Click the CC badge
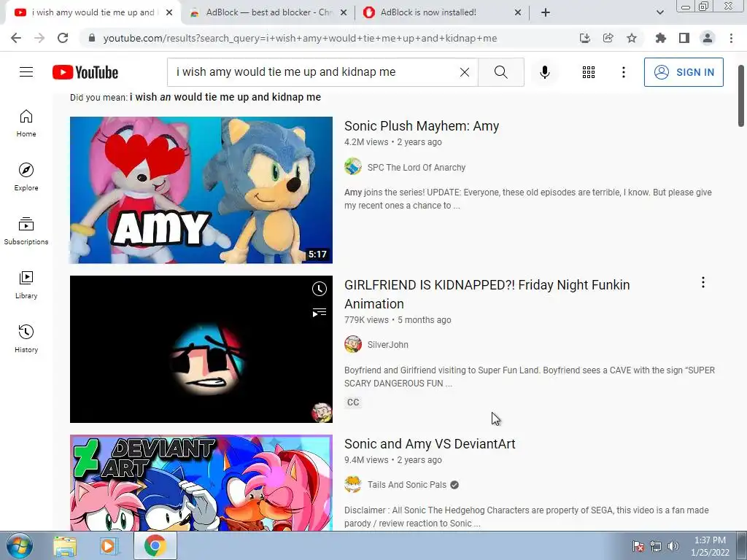The width and height of the screenshot is (747, 560). point(353,402)
